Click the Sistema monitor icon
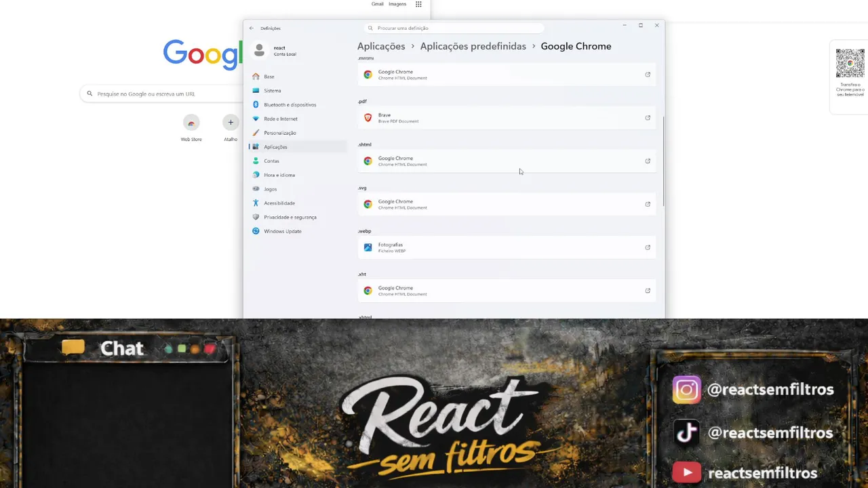Screen dimensions: 868x488 [256, 90]
